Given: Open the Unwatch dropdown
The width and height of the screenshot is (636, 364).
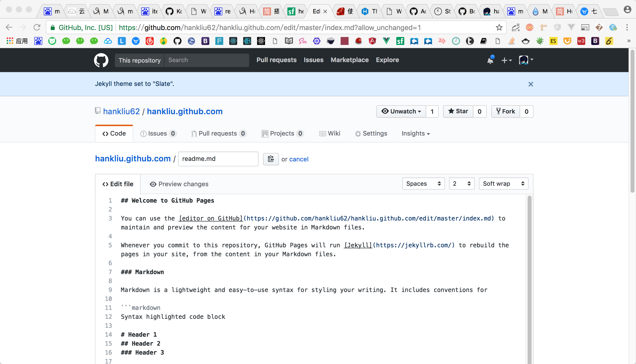Looking at the screenshot, I should click(x=401, y=111).
